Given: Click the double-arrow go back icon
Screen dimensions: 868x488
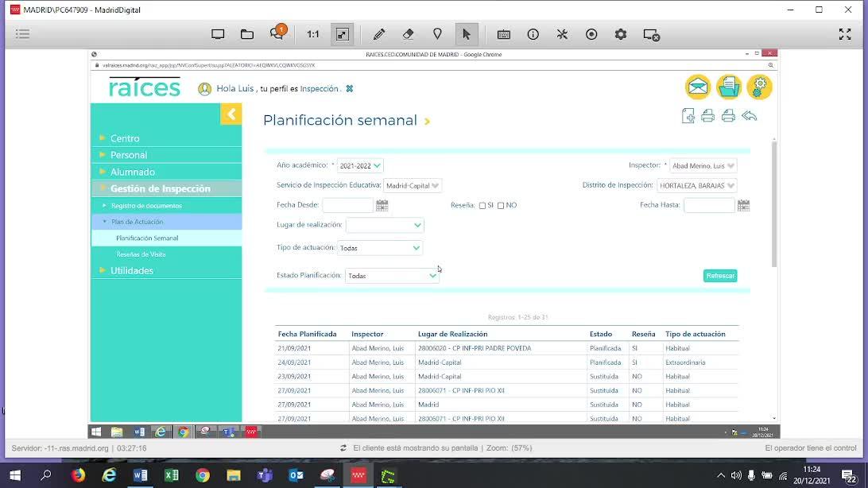Looking at the screenshot, I should click(749, 117).
